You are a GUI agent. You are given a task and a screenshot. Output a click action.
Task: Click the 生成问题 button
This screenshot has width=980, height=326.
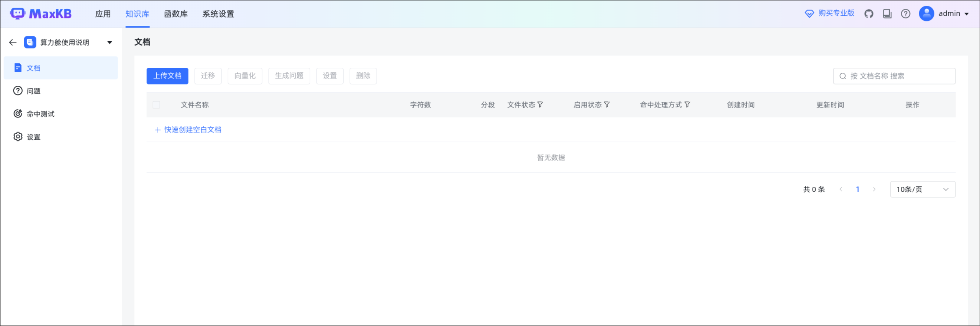[289, 76]
